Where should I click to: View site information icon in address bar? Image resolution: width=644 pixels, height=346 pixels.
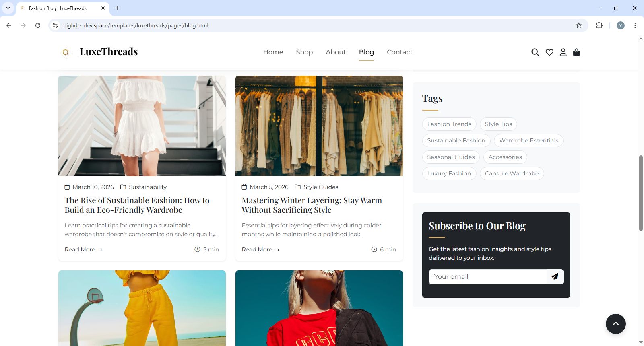[x=56, y=25]
